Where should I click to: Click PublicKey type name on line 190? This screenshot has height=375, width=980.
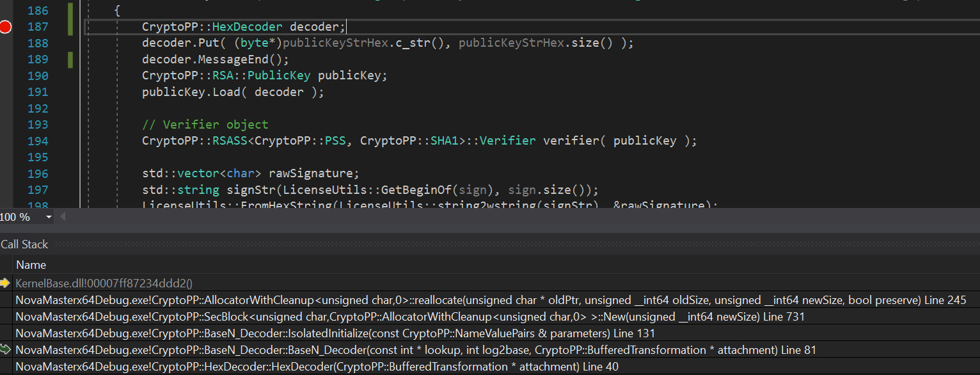point(279,76)
